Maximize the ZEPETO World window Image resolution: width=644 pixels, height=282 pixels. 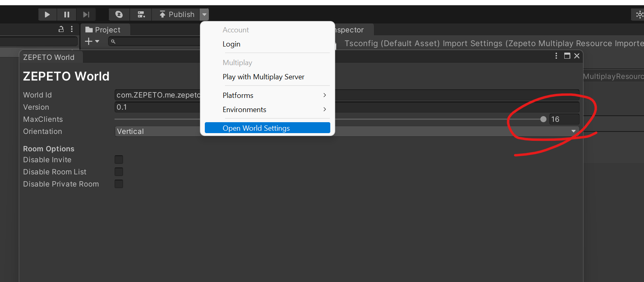click(x=567, y=56)
